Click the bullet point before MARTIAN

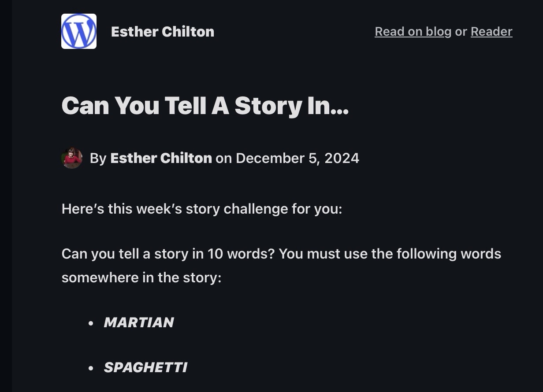[91, 323]
